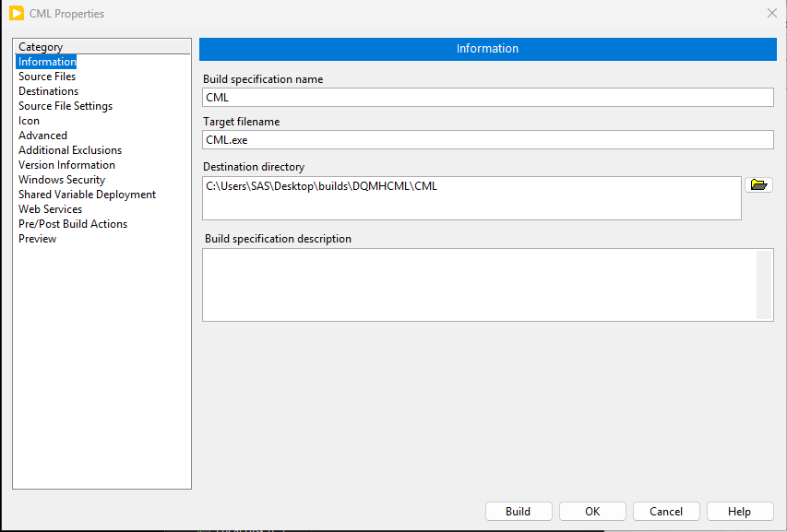Image resolution: width=787 pixels, height=532 pixels.
Task: Select the Information category
Action: point(46,62)
